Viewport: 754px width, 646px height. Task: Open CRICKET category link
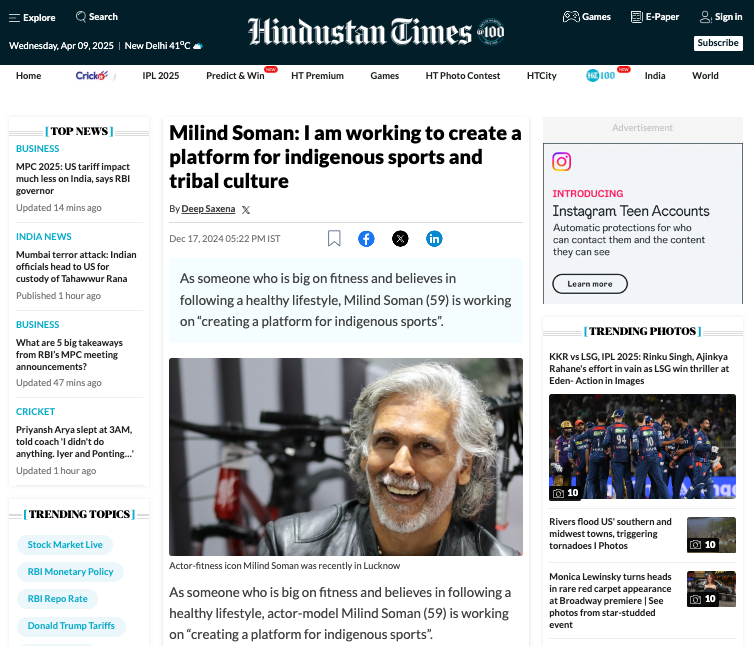click(x=35, y=412)
